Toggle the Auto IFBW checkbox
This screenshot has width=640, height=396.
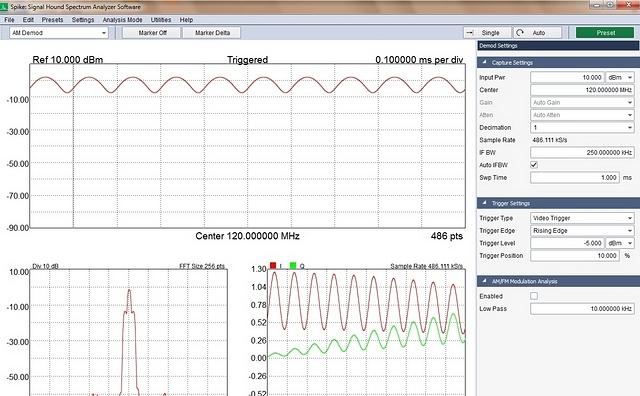(534, 165)
